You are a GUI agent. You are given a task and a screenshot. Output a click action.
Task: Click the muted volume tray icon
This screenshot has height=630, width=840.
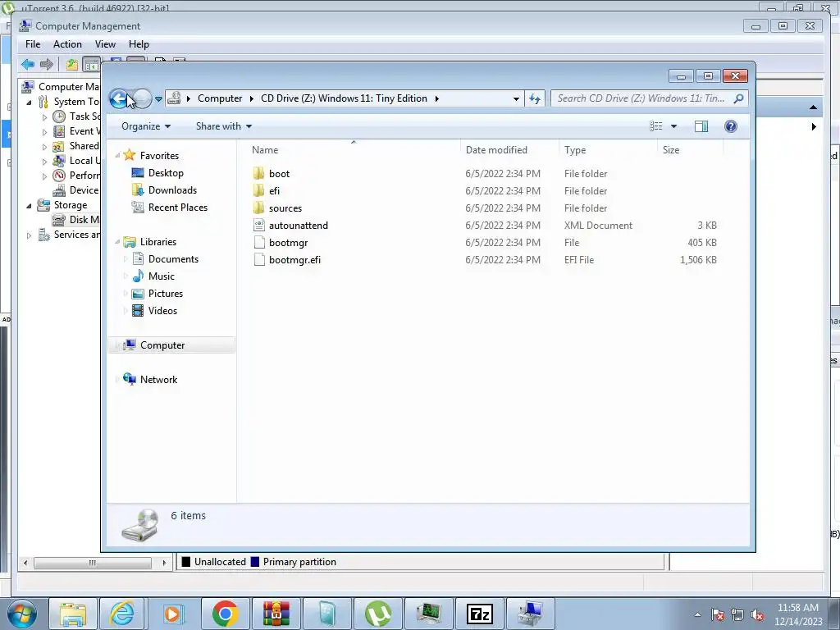[x=757, y=615]
